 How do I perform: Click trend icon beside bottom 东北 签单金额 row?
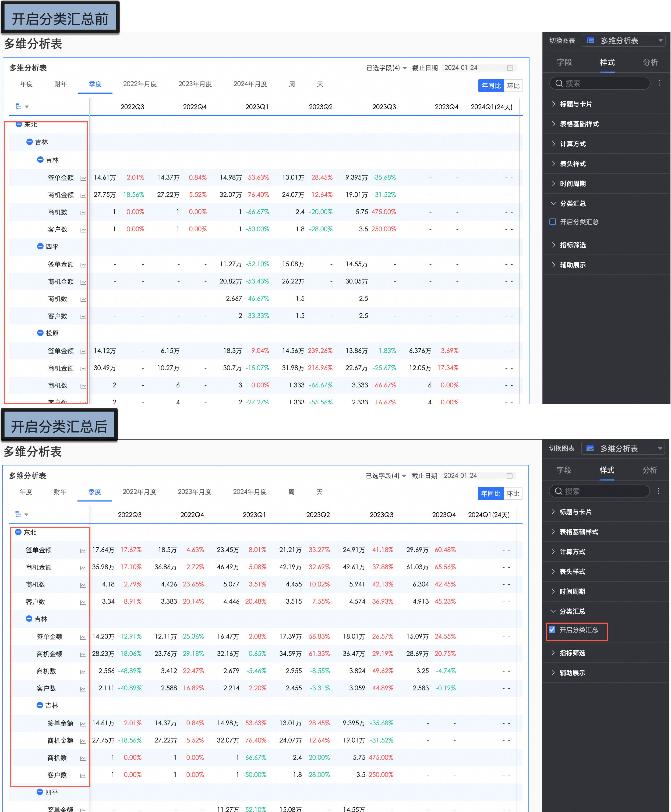83,551
